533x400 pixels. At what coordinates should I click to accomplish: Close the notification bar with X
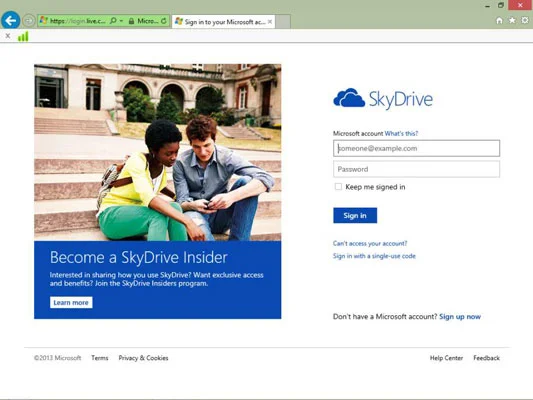coord(8,36)
